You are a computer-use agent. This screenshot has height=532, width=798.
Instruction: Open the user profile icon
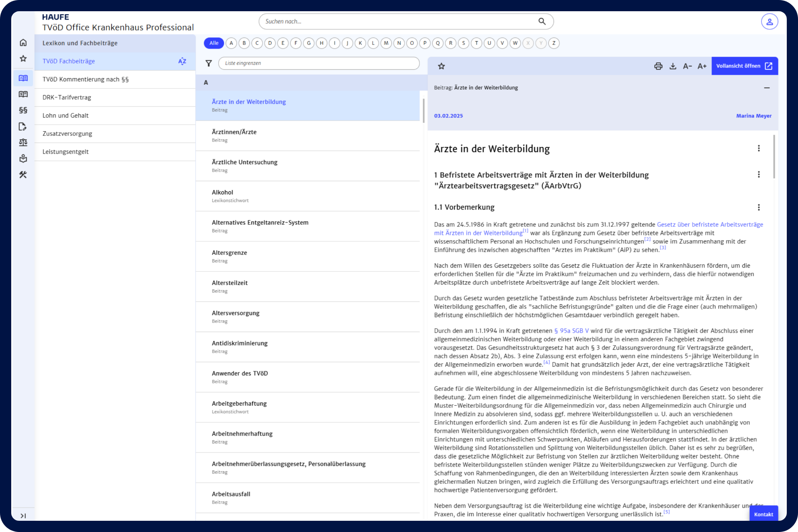coord(769,22)
